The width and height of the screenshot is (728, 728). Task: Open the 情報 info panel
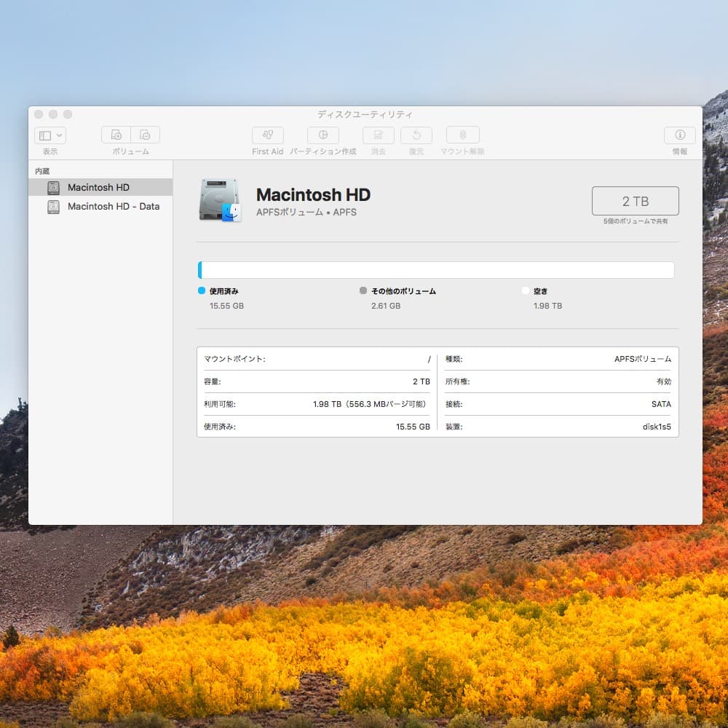click(x=679, y=135)
